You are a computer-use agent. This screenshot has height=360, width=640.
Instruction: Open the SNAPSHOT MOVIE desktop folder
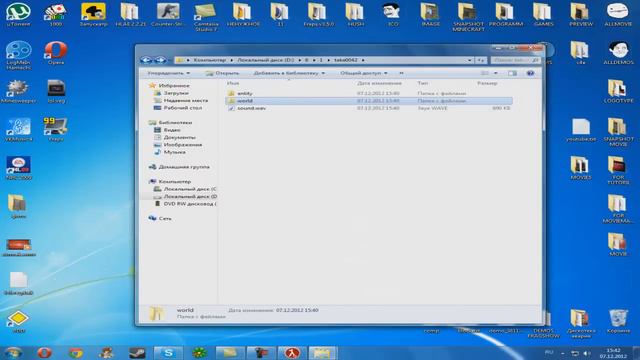[618, 131]
